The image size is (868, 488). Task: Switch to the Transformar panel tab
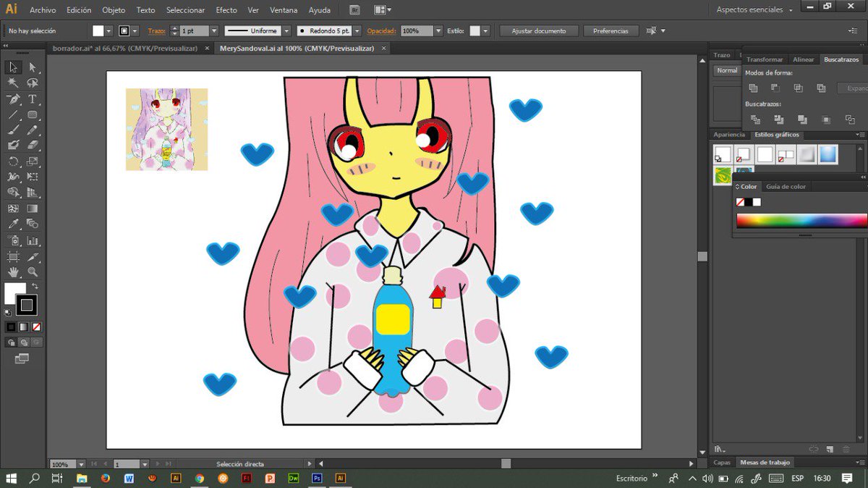765,59
